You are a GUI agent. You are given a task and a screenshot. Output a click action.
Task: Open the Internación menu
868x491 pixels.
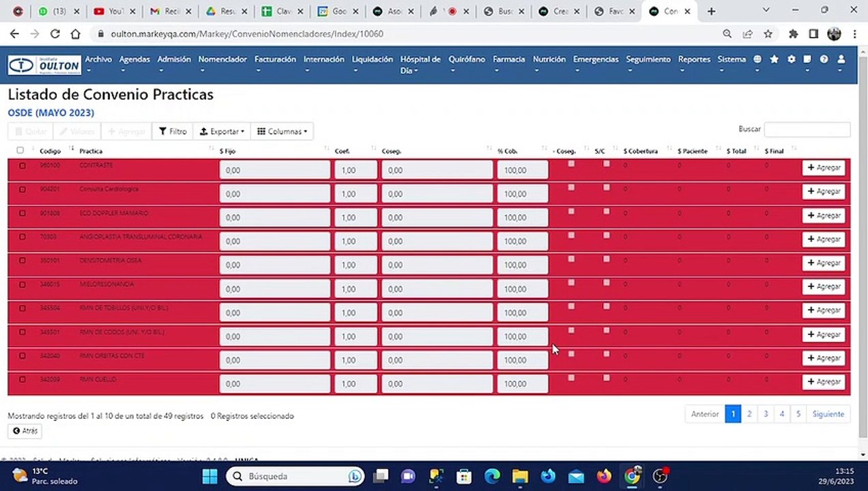coord(324,63)
